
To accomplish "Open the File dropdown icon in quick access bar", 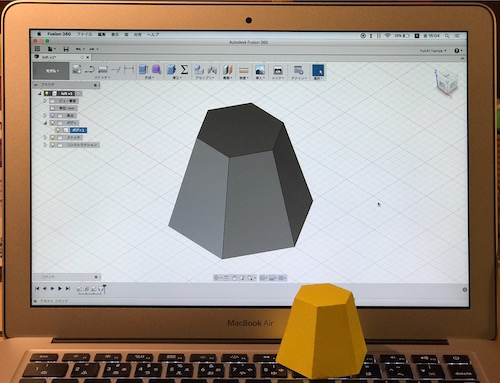I will pyautogui.click(x=51, y=49).
